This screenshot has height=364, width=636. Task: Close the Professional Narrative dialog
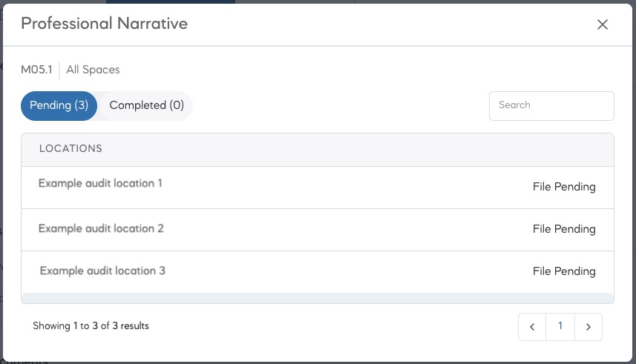coord(603,24)
